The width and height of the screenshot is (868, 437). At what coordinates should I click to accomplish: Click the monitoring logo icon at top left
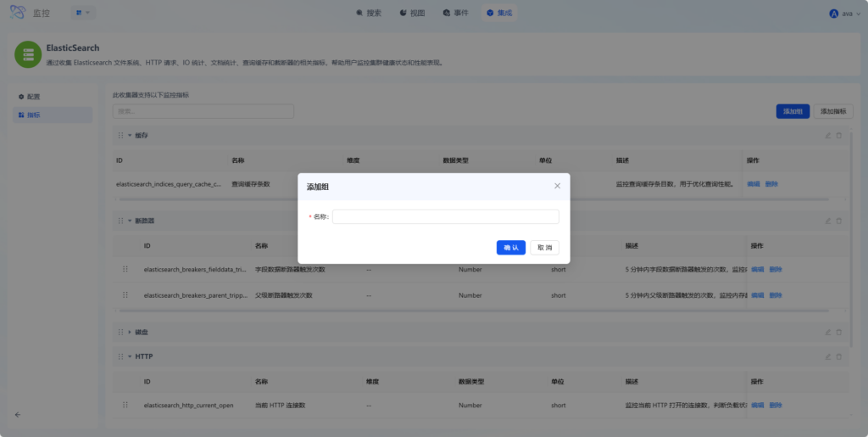coord(18,13)
